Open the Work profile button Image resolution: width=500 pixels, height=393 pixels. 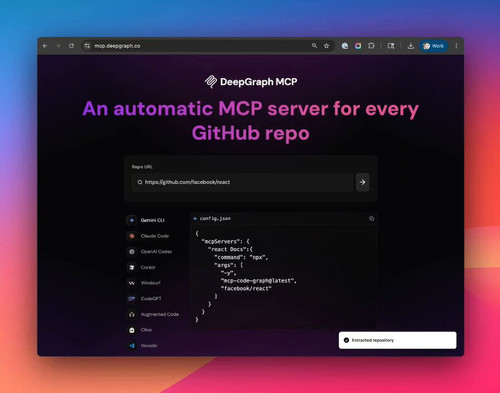click(x=433, y=46)
